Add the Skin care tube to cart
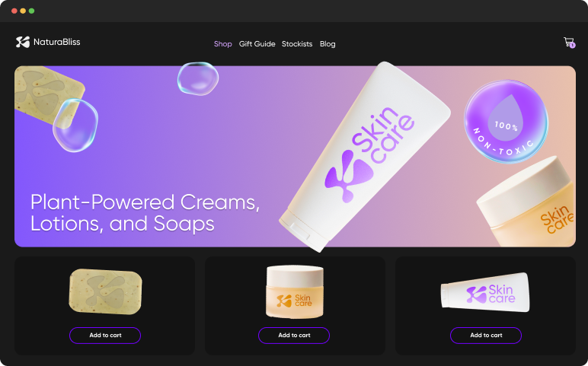Screen dimensions: 588x366 (486, 336)
